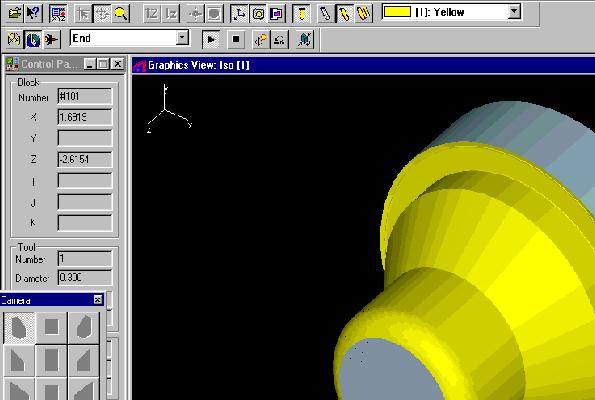Image resolution: width=595 pixels, height=400 pixels.
Task: Click the airplane icon in second toolbar
Action: [x=52, y=39]
